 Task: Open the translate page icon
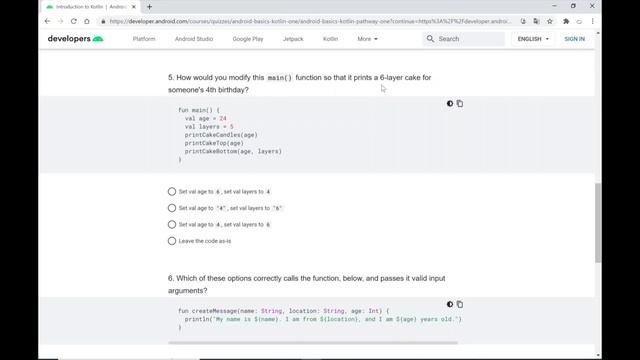pyautogui.click(x=536, y=21)
